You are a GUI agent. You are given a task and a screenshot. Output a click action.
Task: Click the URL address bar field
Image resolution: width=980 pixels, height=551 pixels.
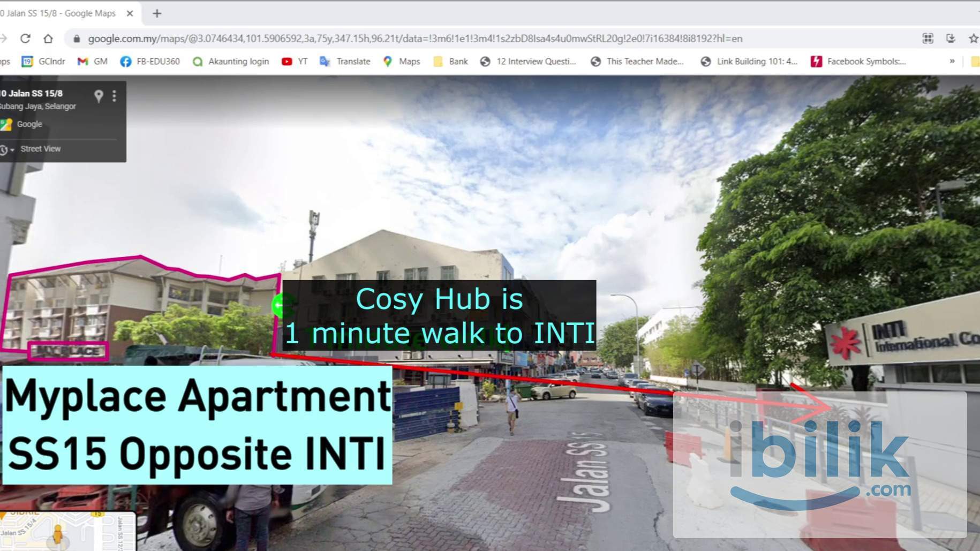[415, 39]
